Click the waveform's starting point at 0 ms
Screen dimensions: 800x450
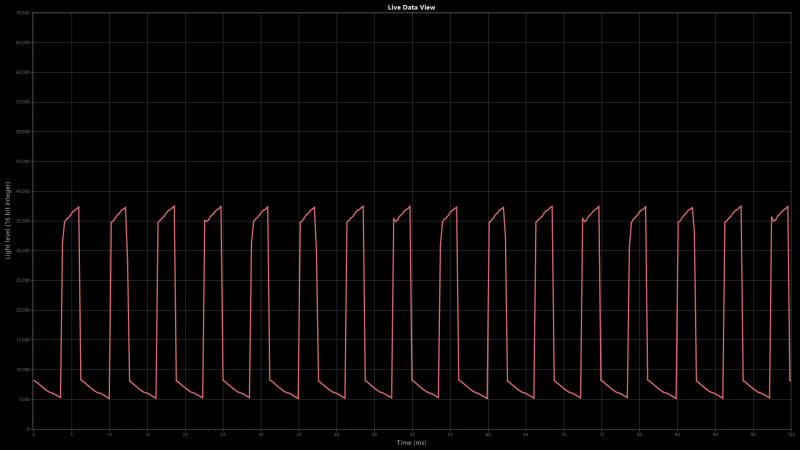[x=33, y=380]
